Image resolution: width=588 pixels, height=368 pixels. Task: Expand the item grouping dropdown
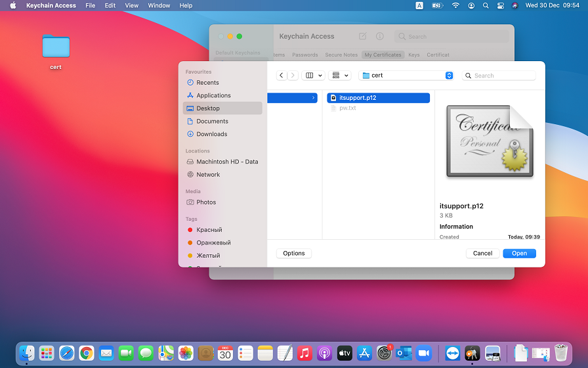click(340, 76)
